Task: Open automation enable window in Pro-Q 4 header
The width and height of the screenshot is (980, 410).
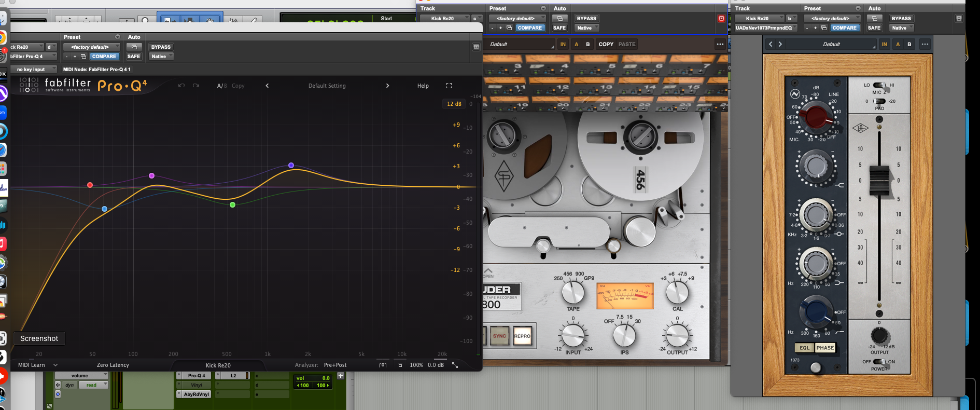Action: pyautogui.click(x=134, y=47)
